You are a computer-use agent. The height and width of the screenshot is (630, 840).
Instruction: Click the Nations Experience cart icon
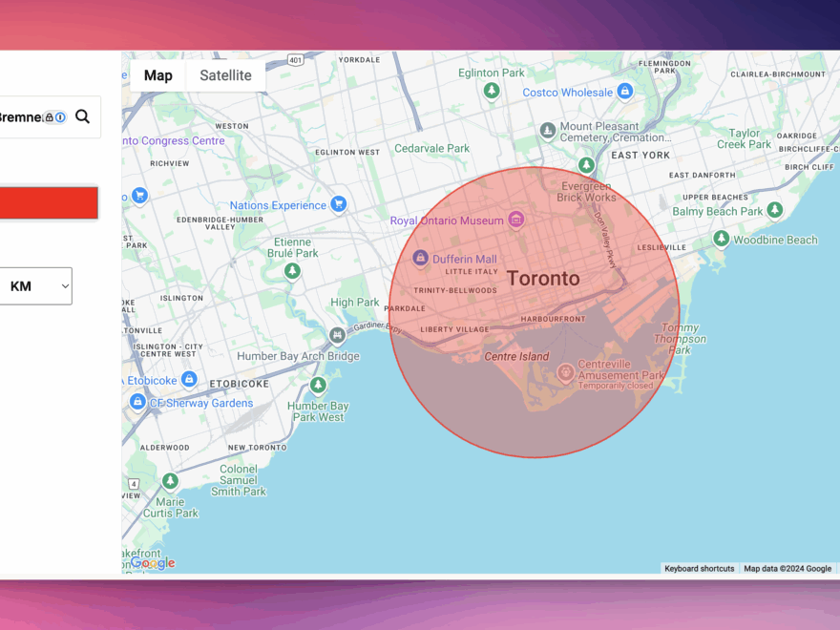pyautogui.click(x=338, y=204)
